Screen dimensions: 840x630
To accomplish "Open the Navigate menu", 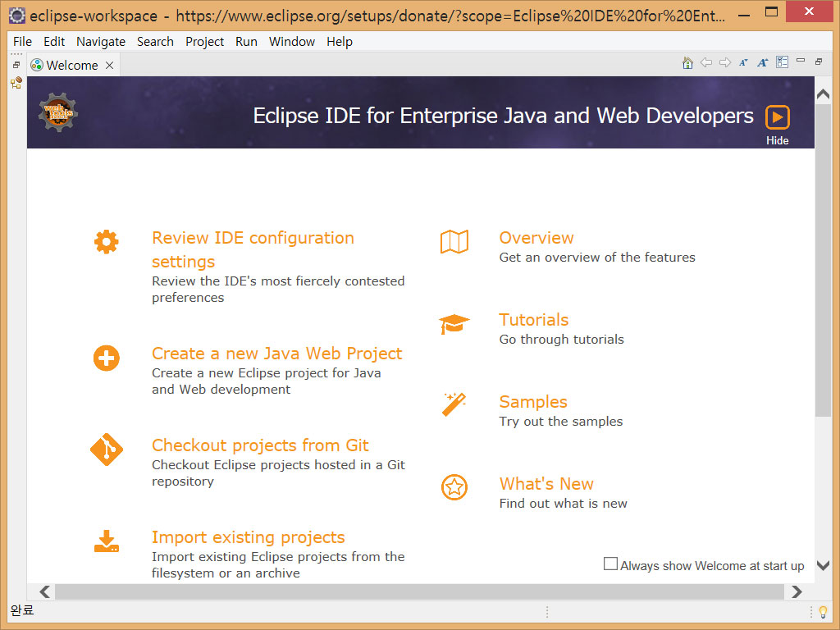I will [101, 42].
